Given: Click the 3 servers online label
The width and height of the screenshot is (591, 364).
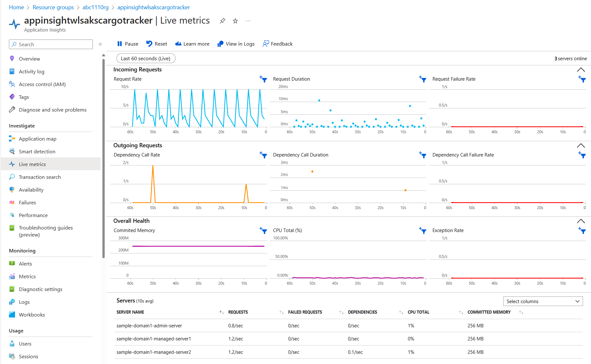Looking at the screenshot, I should 571,59.
